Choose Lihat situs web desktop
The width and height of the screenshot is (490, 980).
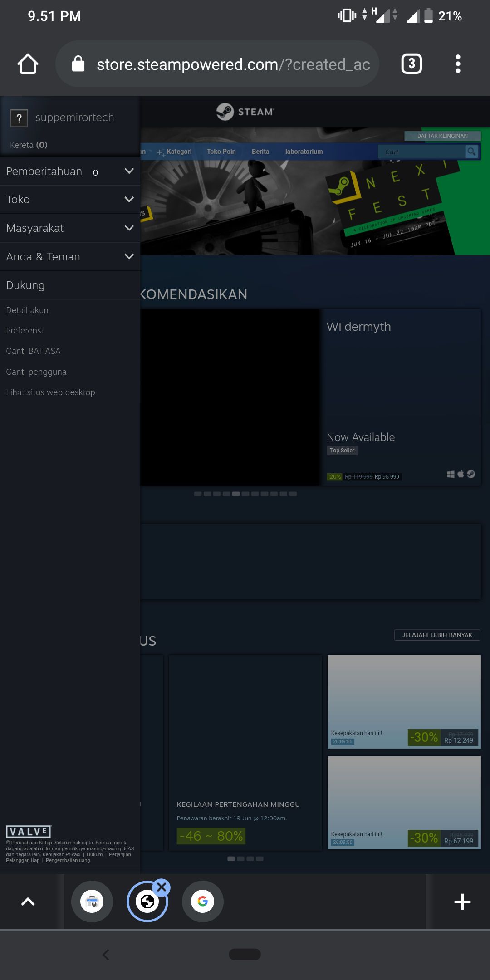click(x=50, y=392)
